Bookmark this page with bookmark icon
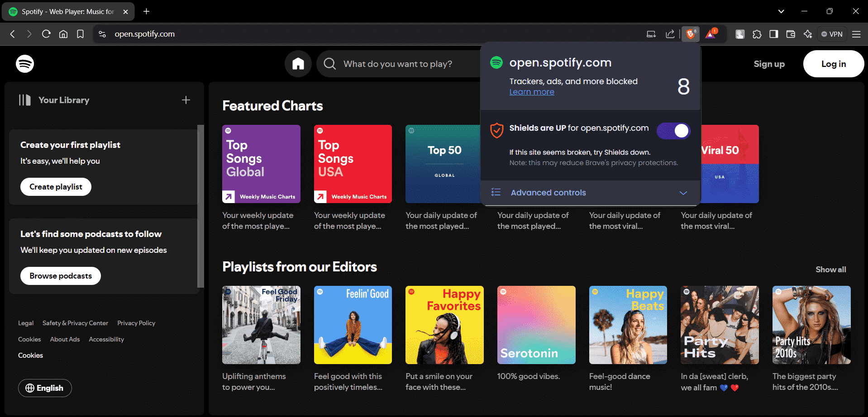Screen dimensions: 868x417 point(80,34)
